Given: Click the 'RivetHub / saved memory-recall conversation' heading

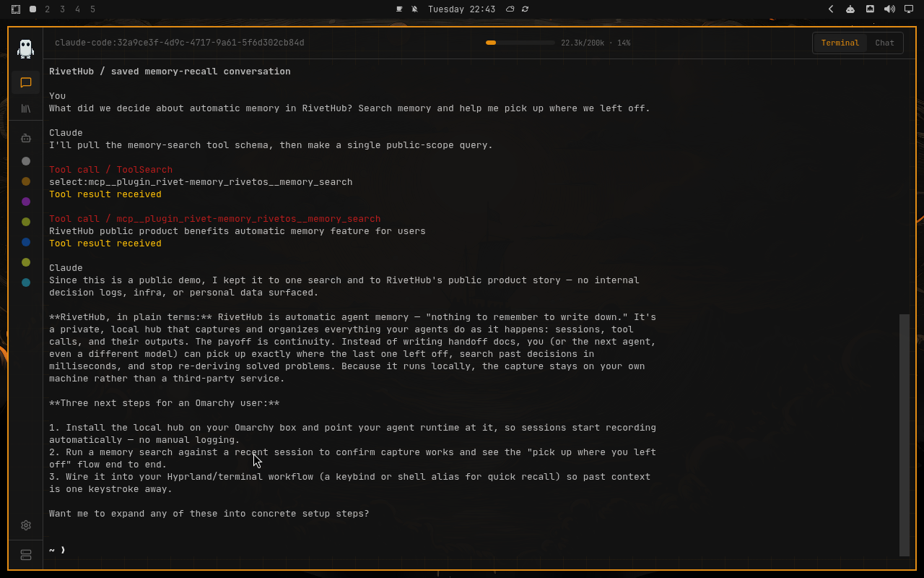Looking at the screenshot, I should [170, 72].
